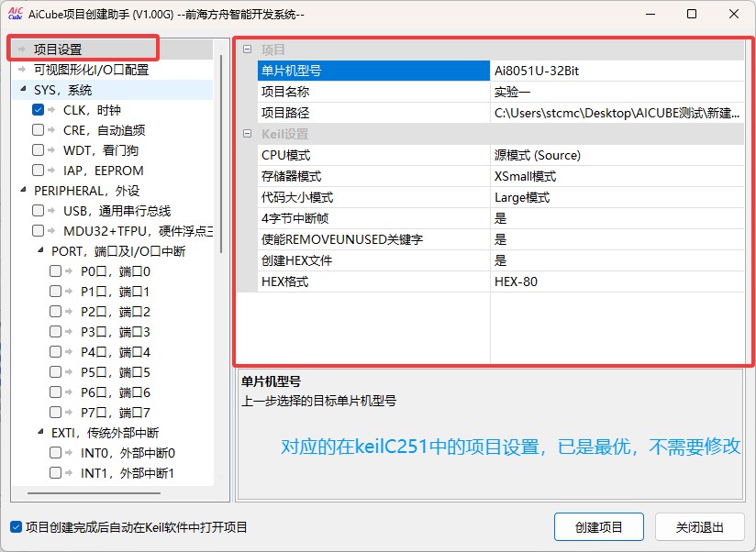756x552 pixels.
Task: Select the WDT，看门狗 tree label
Action: point(101,150)
